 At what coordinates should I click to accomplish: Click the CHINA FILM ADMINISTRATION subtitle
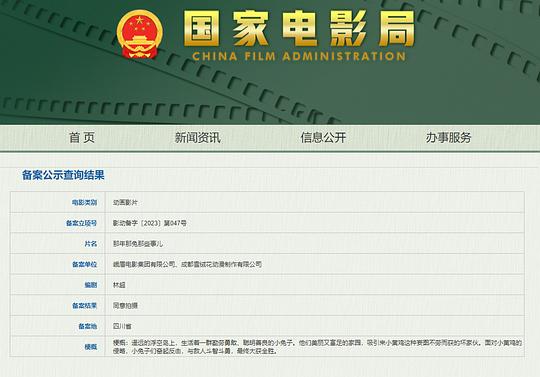click(x=299, y=56)
